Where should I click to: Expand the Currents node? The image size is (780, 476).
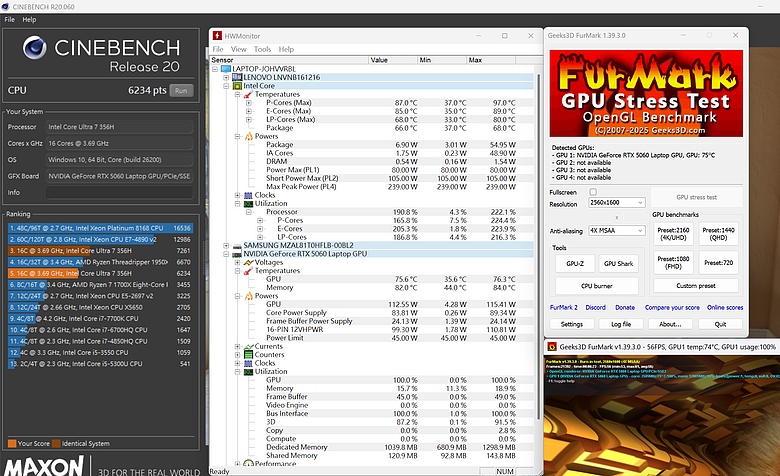click(237, 346)
